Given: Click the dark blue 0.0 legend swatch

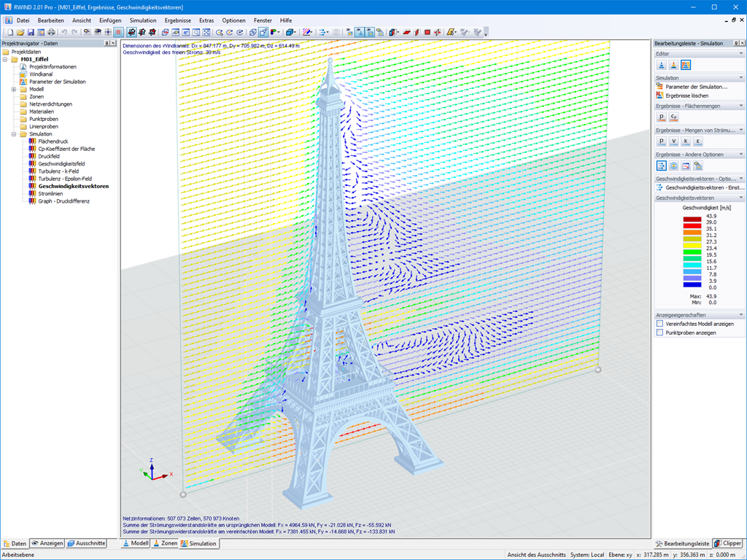Looking at the screenshot, I should coord(692,285).
